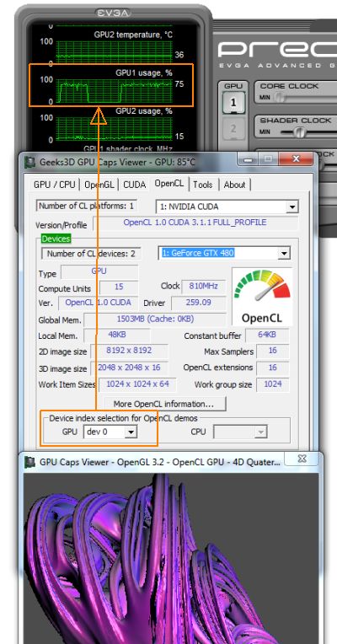The height and width of the screenshot is (644, 337).
Task: Click the Work Item Sizes value 1024 x 1024 x 64
Action: [137, 384]
